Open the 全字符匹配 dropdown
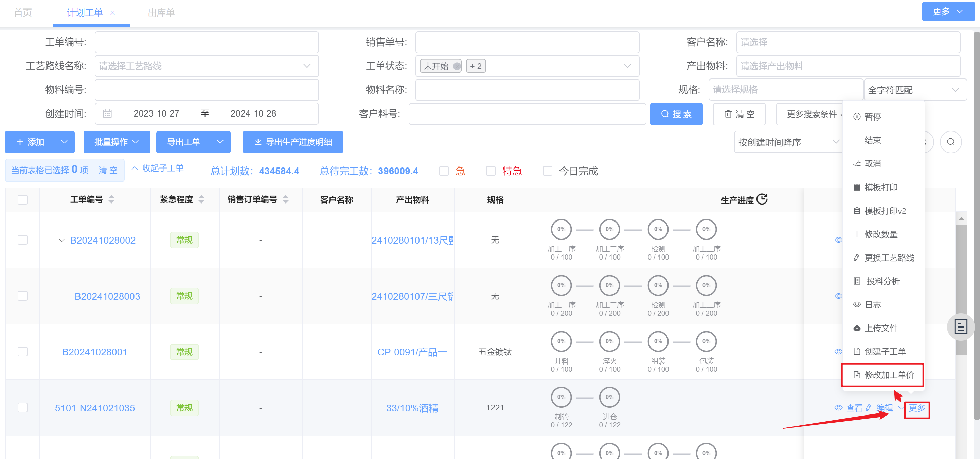This screenshot has width=980, height=459. (915, 90)
